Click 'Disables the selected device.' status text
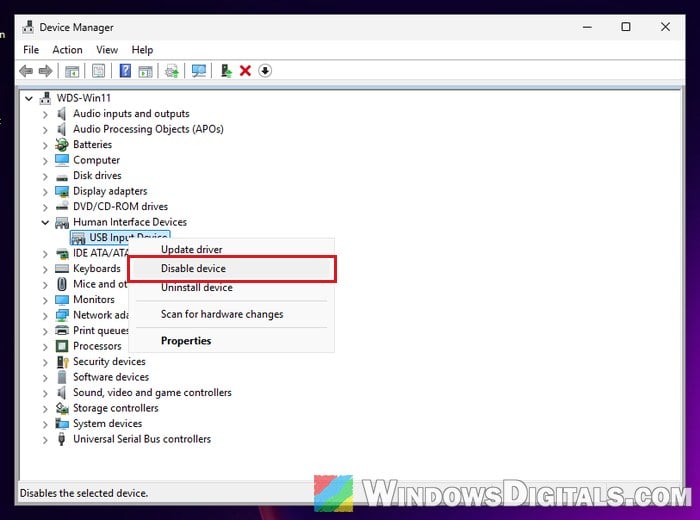 pos(84,493)
